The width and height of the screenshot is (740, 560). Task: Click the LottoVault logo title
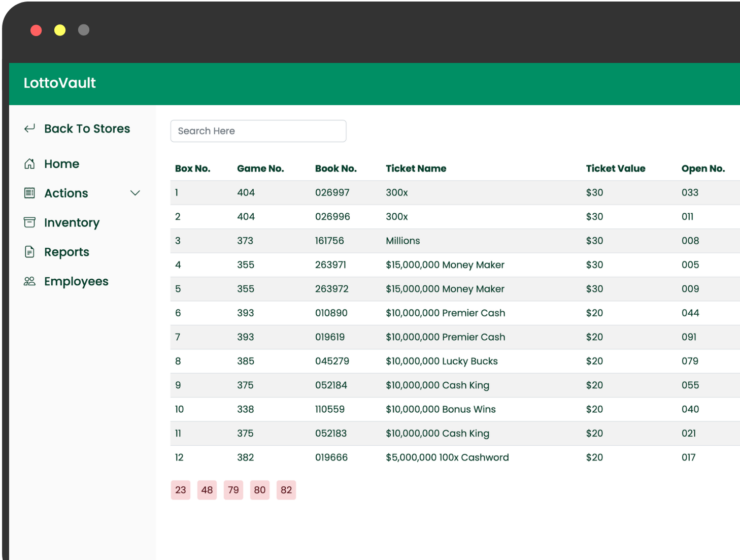tap(60, 83)
